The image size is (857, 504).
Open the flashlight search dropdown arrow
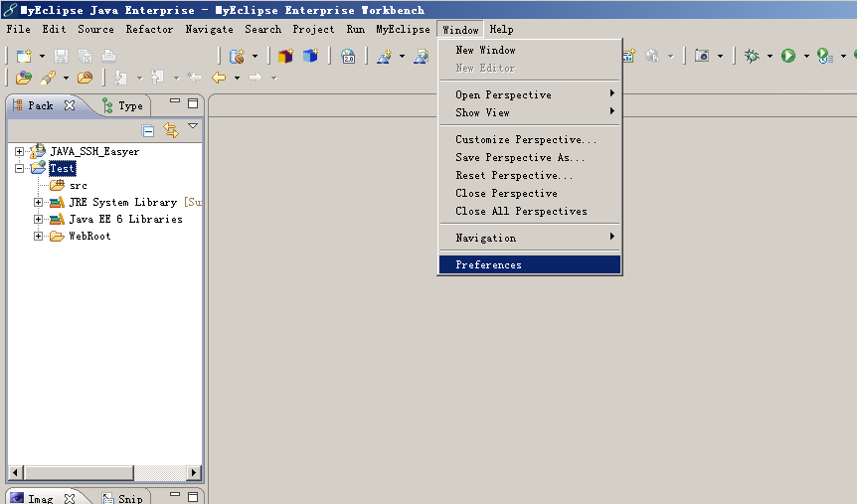point(66,78)
